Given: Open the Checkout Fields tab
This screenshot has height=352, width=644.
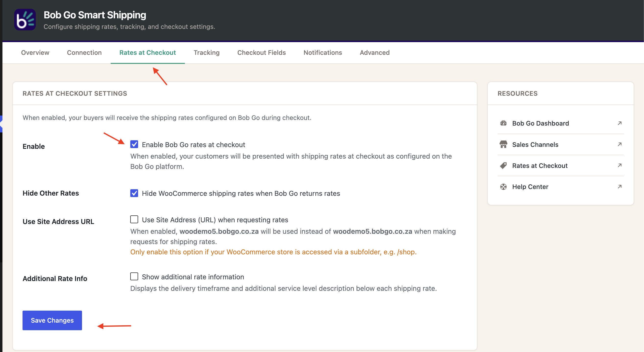Looking at the screenshot, I should click(x=262, y=52).
